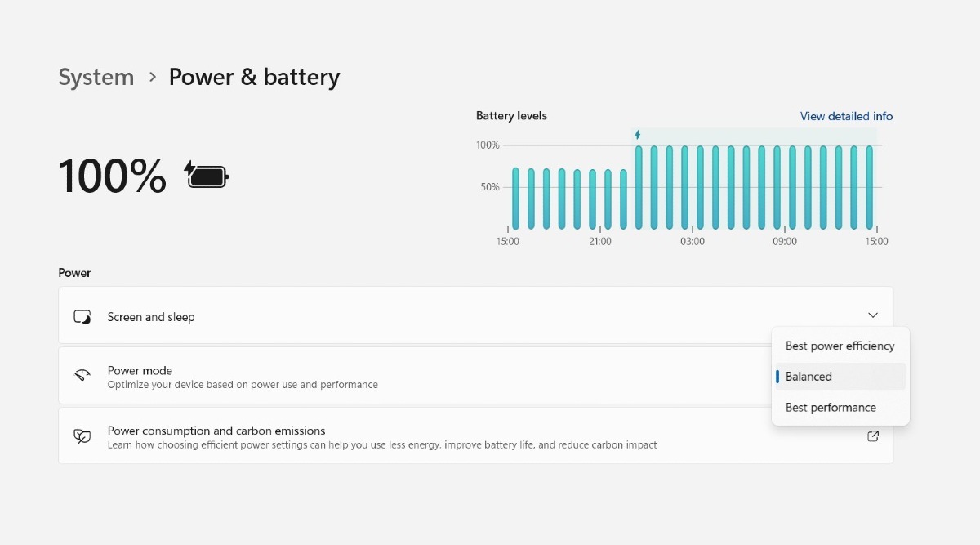Click the Screen and sleep device icon

(x=82, y=317)
